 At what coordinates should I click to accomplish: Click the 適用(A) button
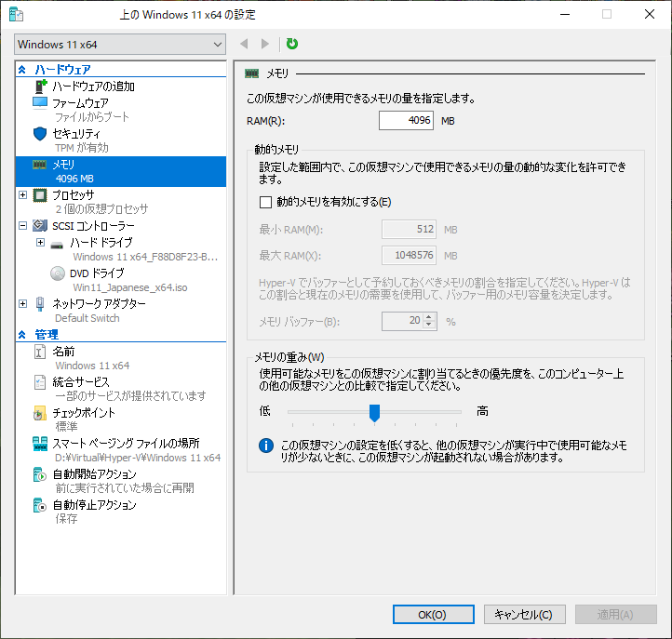616,615
